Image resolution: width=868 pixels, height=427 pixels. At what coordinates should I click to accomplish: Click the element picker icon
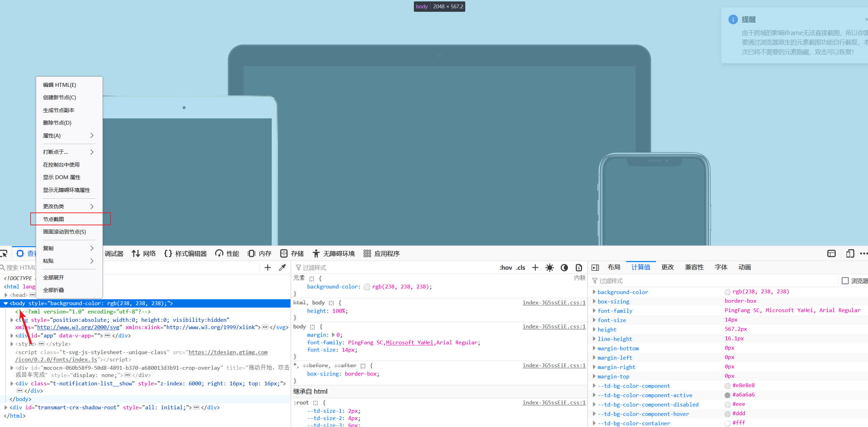(x=4, y=254)
